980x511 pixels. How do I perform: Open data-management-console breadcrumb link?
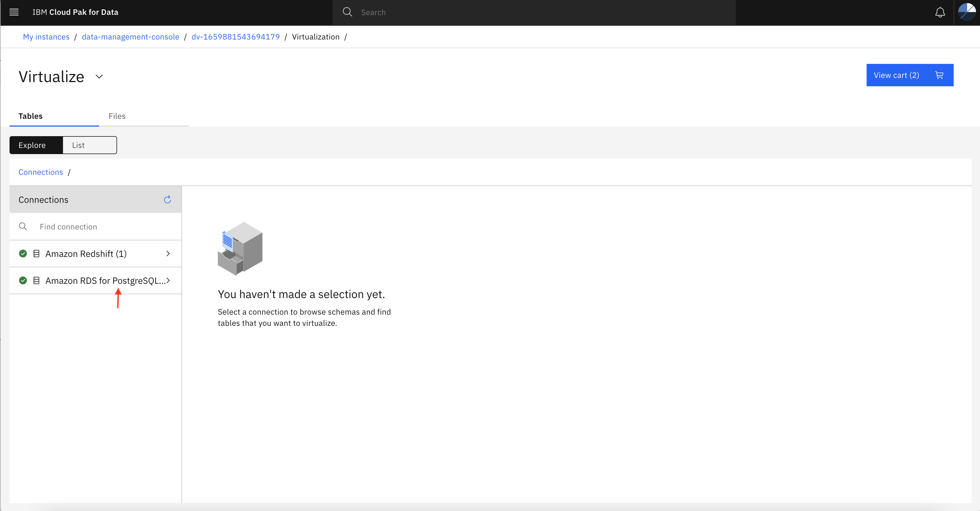[x=130, y=37]
